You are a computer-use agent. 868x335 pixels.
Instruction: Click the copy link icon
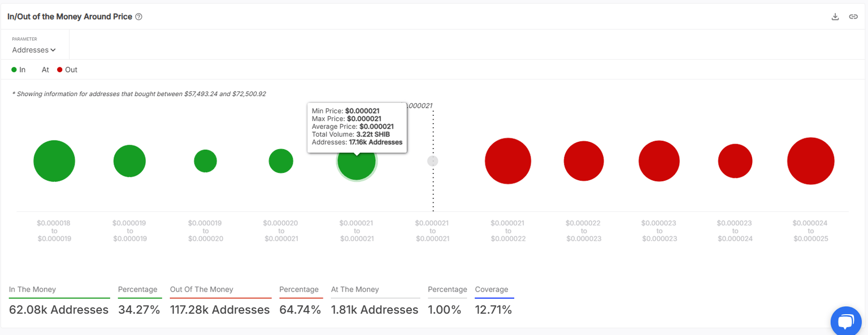point(853,17)
